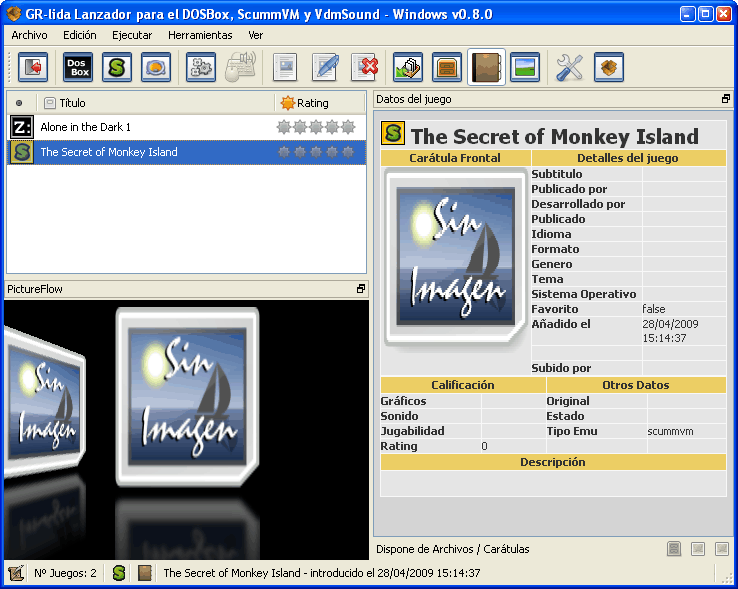Click ScummVM icon in Monkey Island row

tap(22, 152)
